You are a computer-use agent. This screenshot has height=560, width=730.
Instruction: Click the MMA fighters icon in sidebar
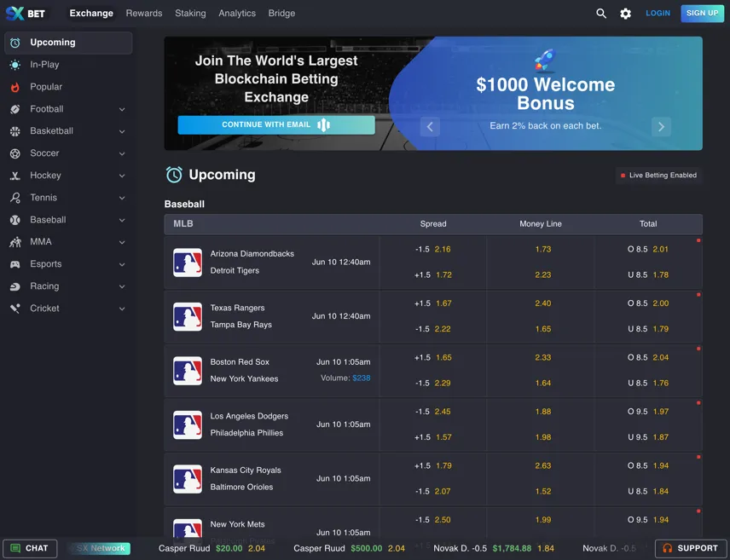coord(15,242)
